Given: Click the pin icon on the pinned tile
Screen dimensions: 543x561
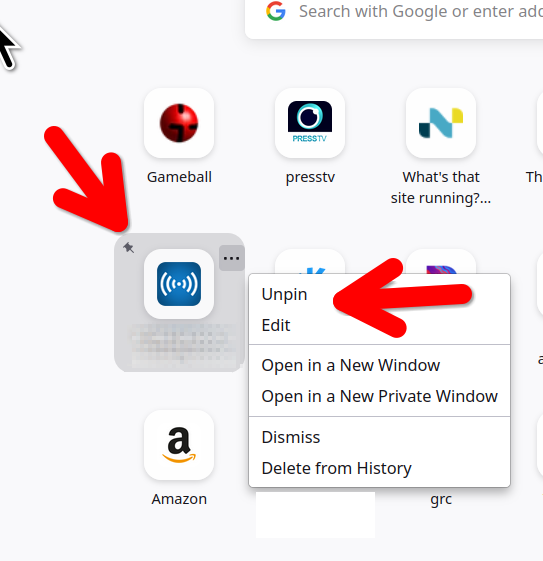Looking at the screenshot, I should 128,248.
